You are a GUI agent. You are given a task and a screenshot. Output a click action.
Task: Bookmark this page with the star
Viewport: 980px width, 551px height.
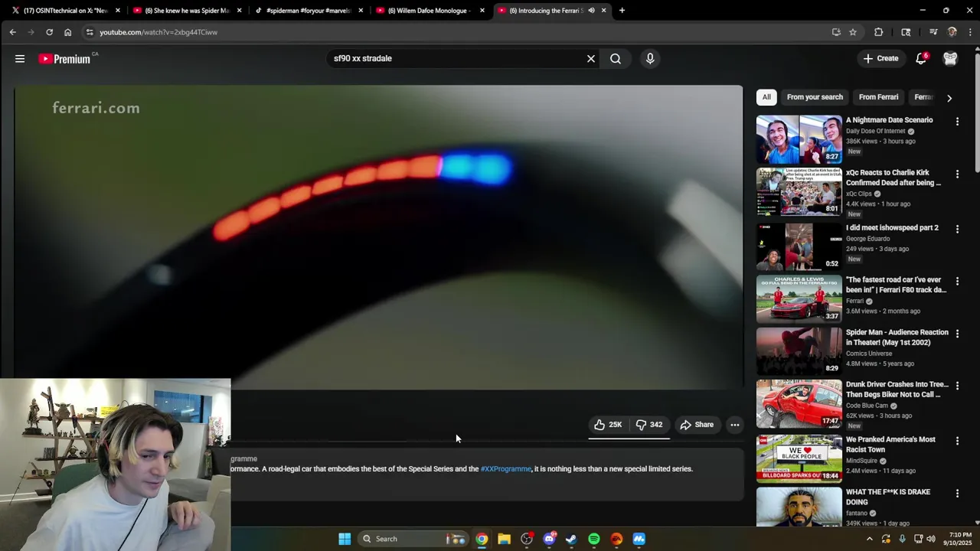[853, 32]
